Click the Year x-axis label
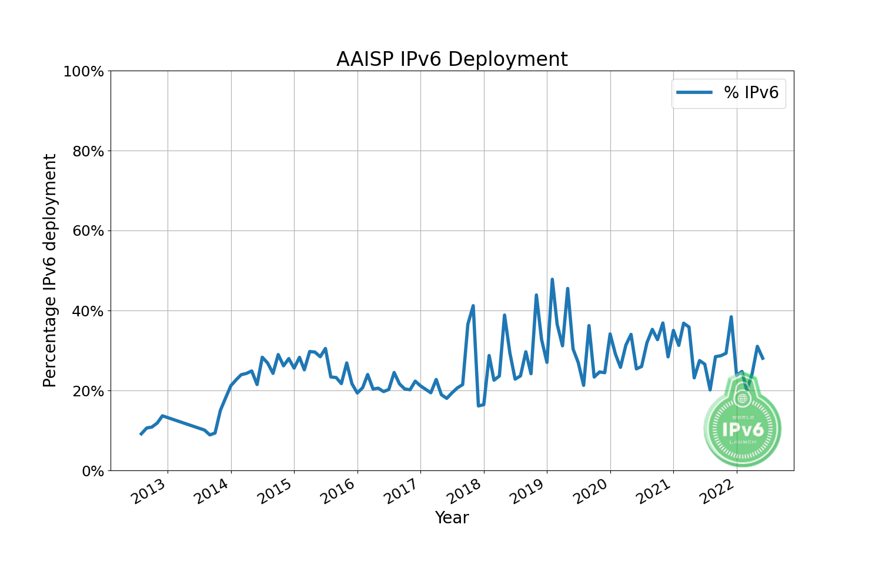Image resolution: width=882 pixels, height=588 pixels. click(452, 517)
